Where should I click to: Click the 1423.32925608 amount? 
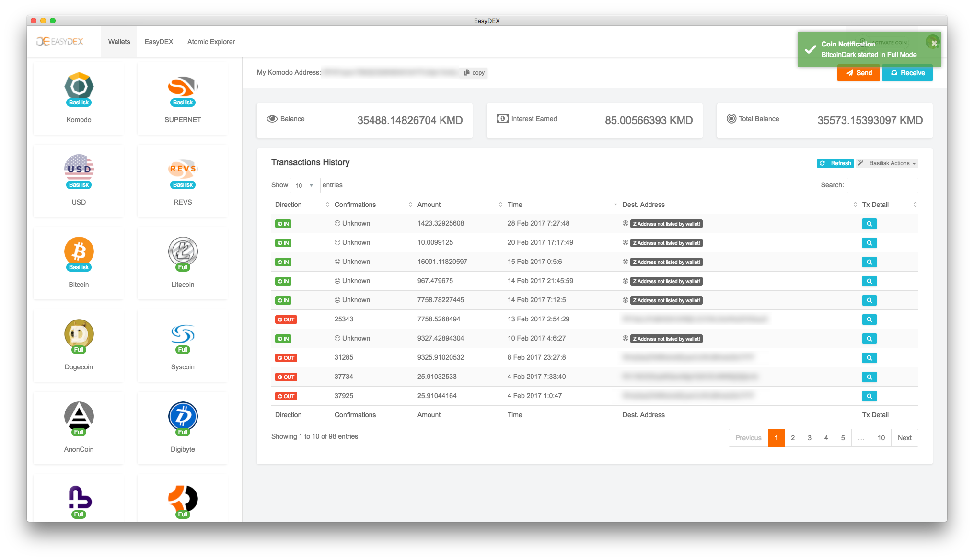click(x=441, y=224)
